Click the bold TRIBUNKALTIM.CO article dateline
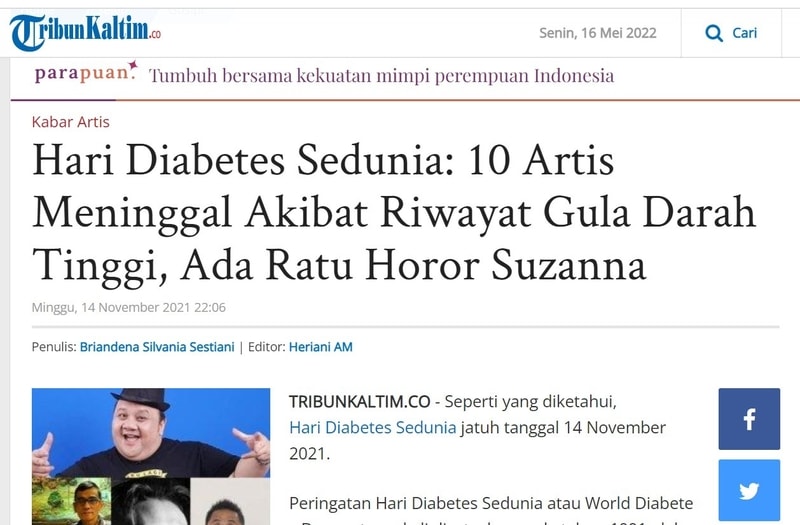800x525 pixels. pyautogui.click(x=359, y=401)
